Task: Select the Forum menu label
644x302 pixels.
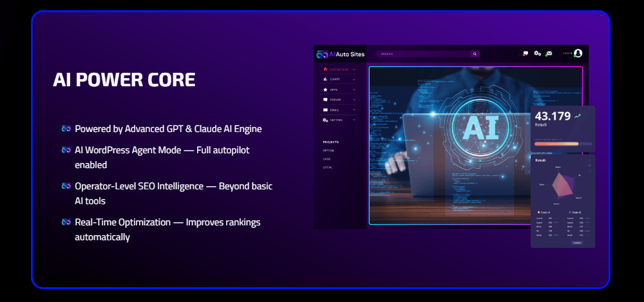Action: coord(335,99)
